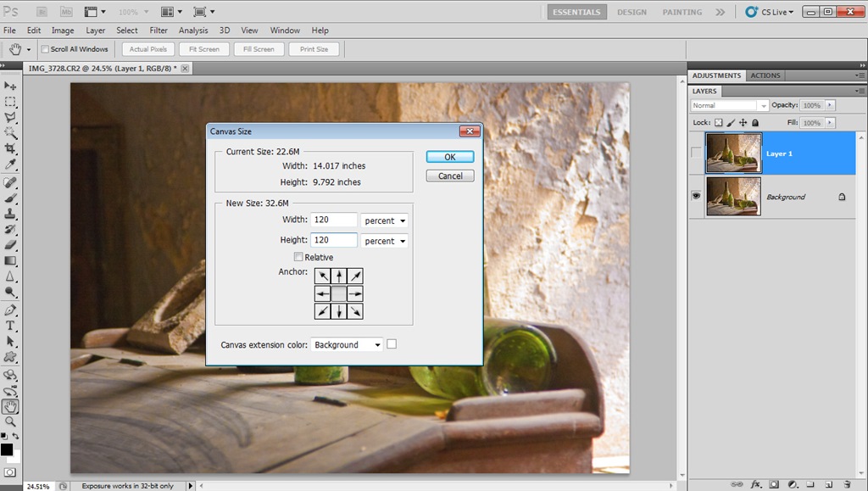The image size is (868, 491).
Task: Click the canvas extension color swatch
Action: 392,344
